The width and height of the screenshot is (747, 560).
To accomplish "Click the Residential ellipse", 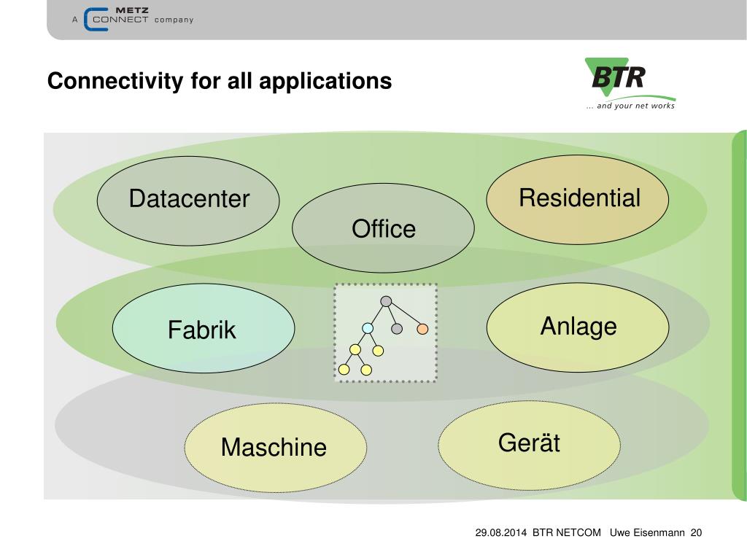I will point(578,200).
